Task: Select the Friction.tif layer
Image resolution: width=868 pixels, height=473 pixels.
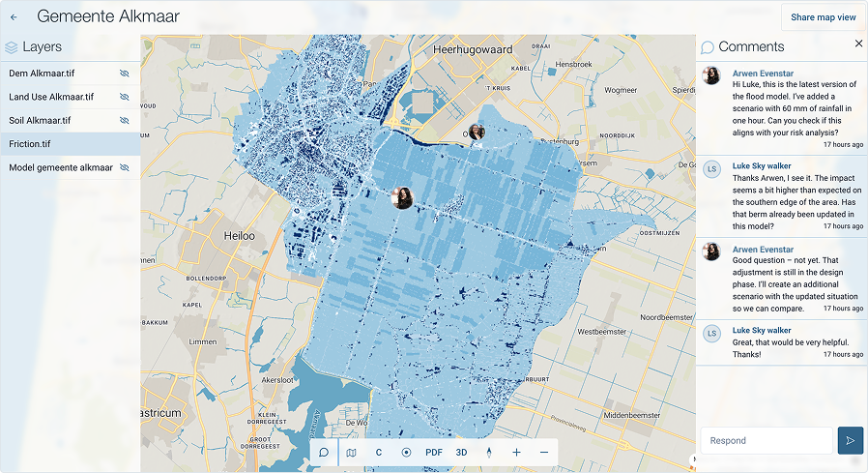Action: [x=58, y=144]
